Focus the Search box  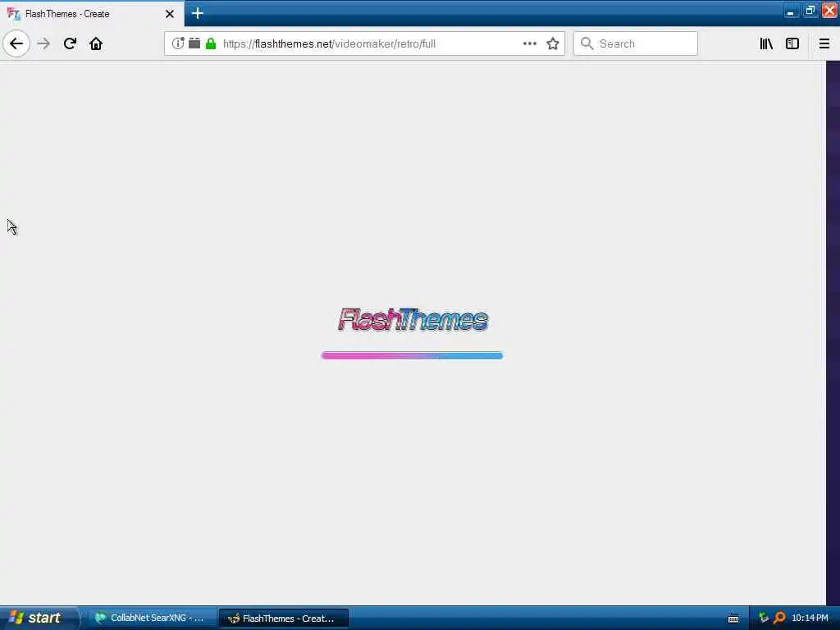click(636, 43)
